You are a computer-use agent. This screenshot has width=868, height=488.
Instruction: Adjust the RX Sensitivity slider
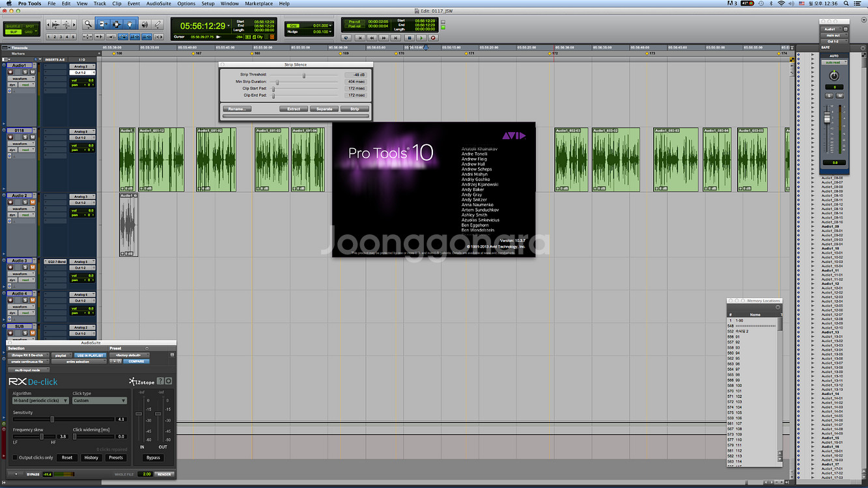(x=52, y=419)
